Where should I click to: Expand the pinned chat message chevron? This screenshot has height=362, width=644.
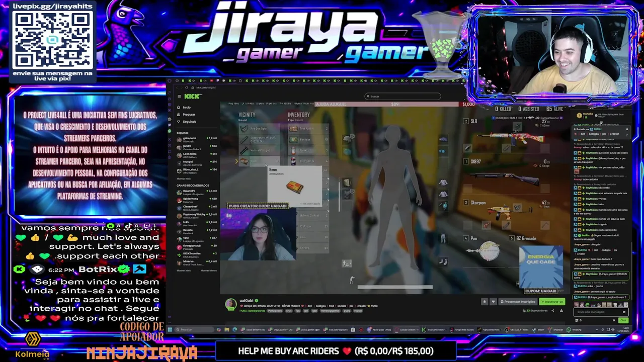[627, 135]
